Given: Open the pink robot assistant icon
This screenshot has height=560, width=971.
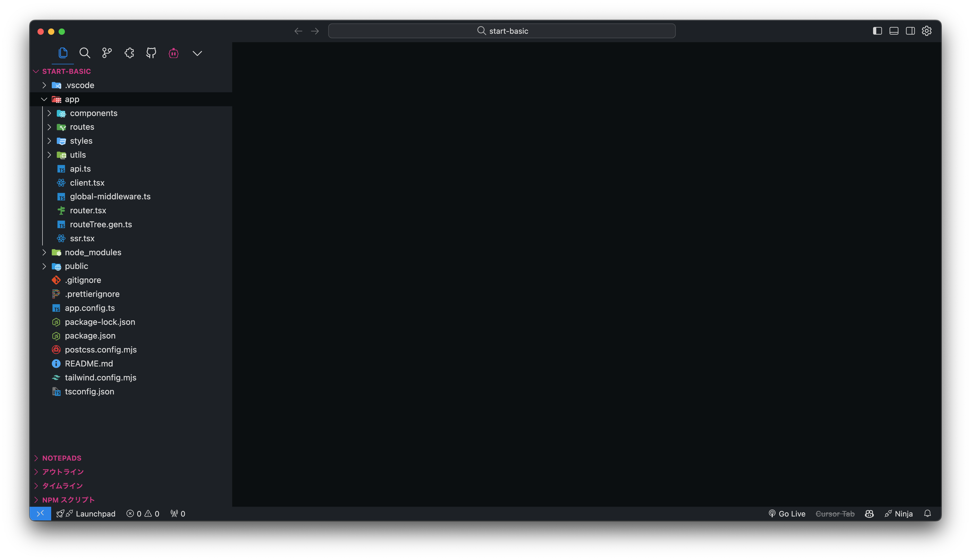Looking at the screenshot, I should pyautogui.click(x=174, y=53).
